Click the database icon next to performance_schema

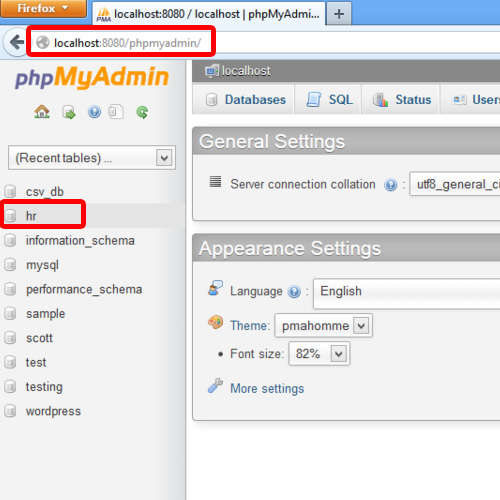tap(10, 289)
